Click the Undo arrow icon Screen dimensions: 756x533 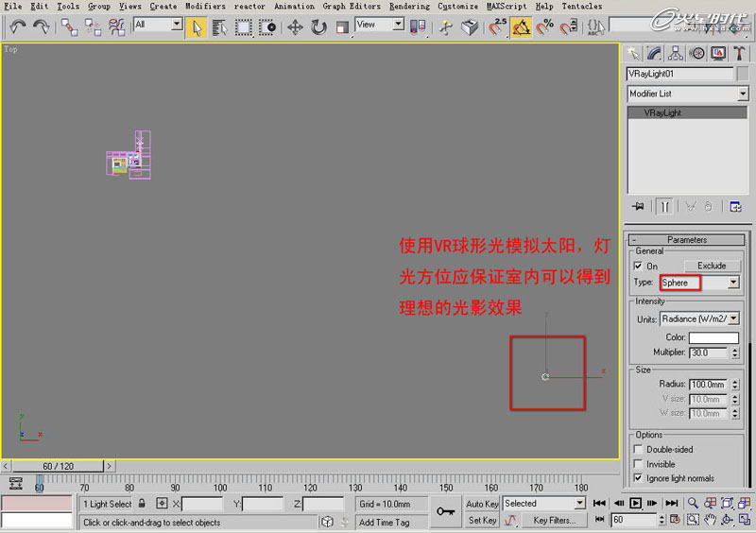point(18,27)
